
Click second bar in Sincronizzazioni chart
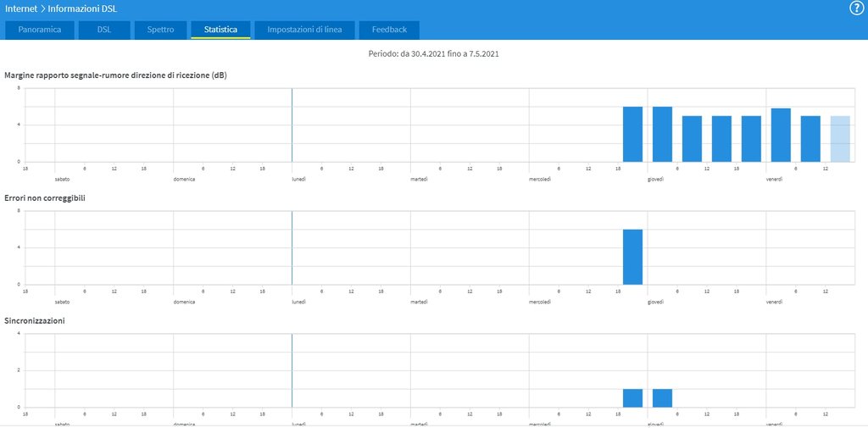(662, 398)
